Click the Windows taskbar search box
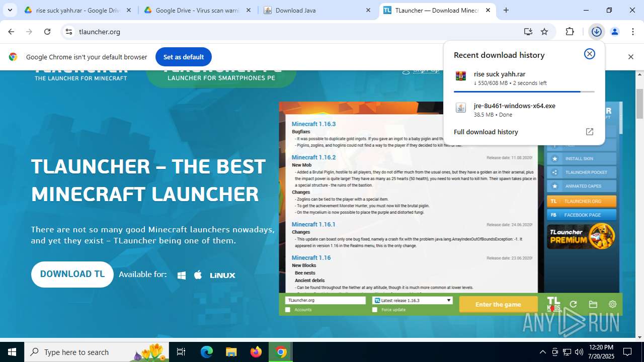The width and height of the screenshot is (644, 362). coord(98,352)
